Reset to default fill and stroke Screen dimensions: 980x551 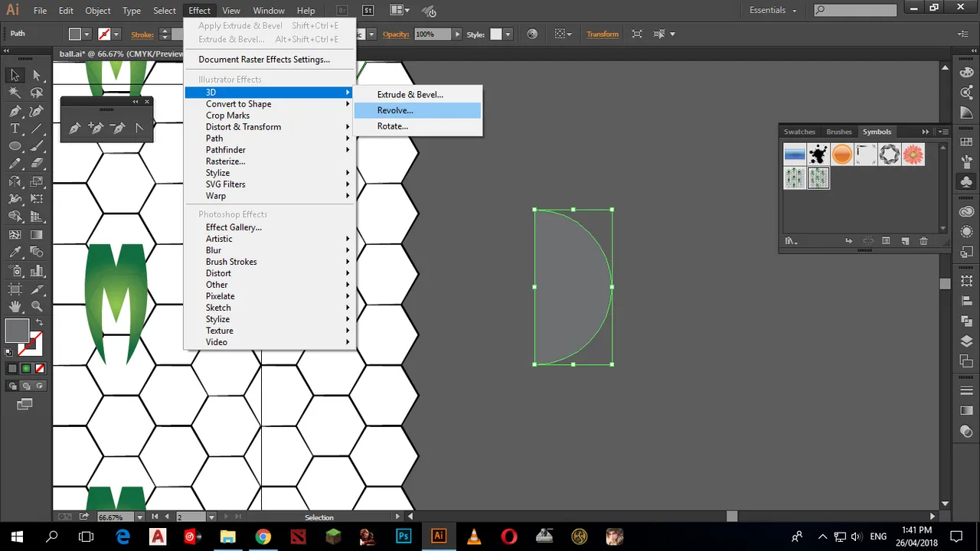[x=9, y=352]
